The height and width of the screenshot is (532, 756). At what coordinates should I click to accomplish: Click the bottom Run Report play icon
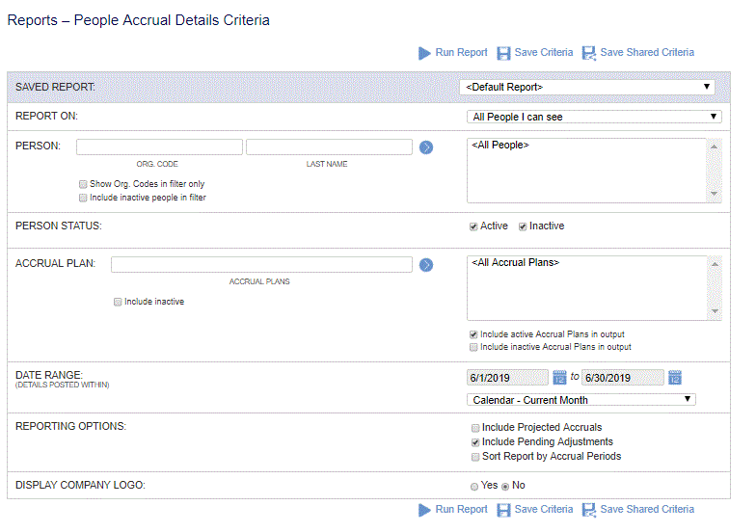pos(424,510)
